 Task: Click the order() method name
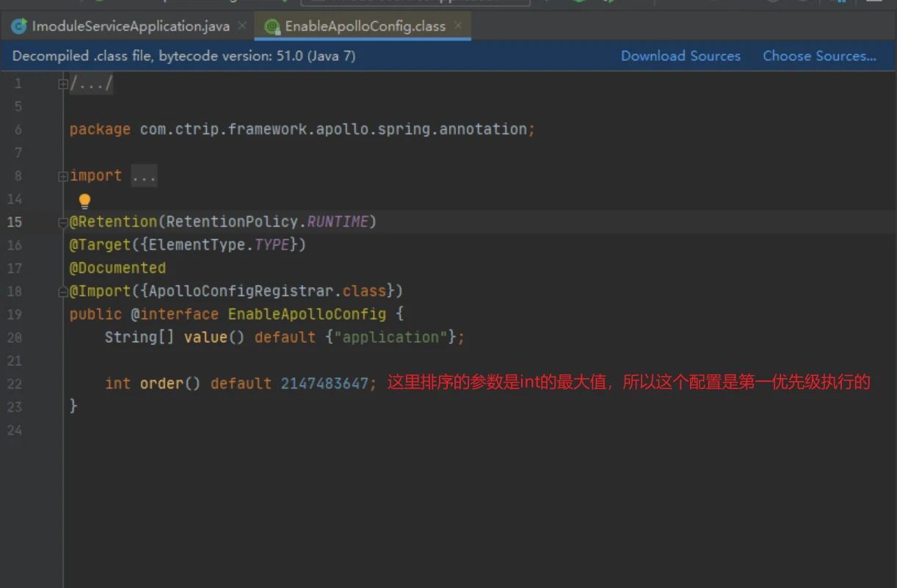tap(161, 383)
